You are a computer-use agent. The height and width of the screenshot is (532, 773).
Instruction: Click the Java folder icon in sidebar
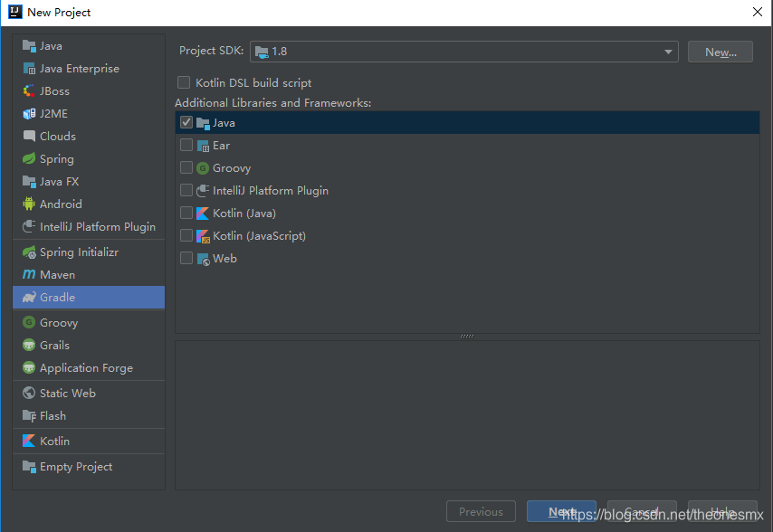click(x=29, y=46)
